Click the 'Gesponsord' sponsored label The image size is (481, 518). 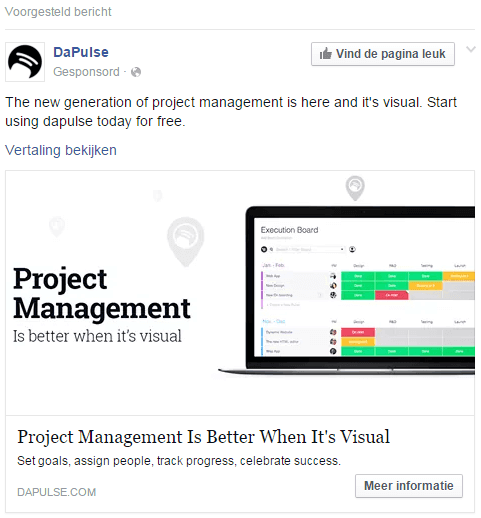click(86, 72)
